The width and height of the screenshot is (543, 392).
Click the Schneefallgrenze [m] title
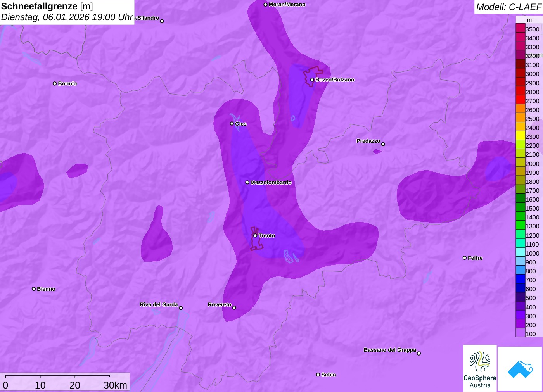point(47,6)
